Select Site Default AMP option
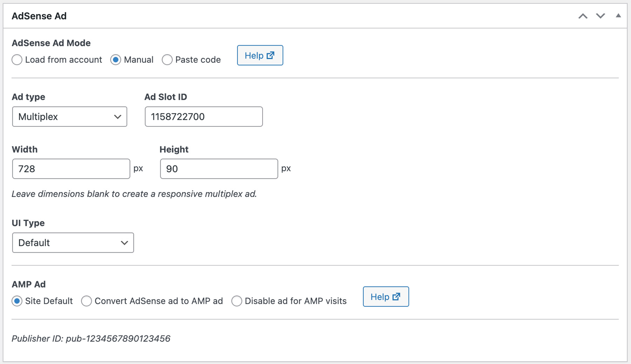 point(17,301)
